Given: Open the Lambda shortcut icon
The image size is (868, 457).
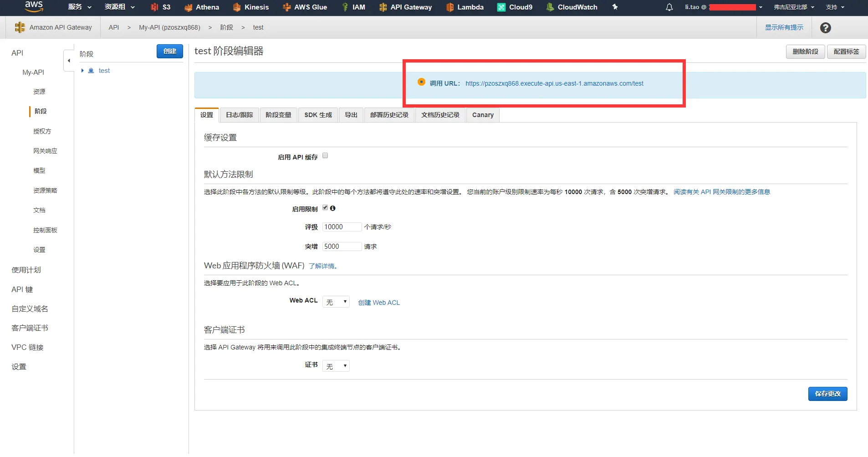Looking at the screenshot, I should 450,7.
